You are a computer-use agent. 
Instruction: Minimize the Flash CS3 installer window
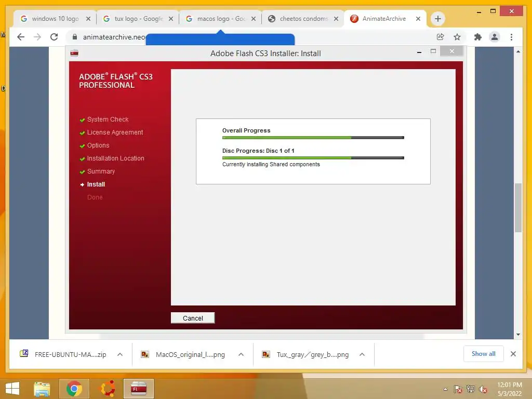[x=419, y=52]
